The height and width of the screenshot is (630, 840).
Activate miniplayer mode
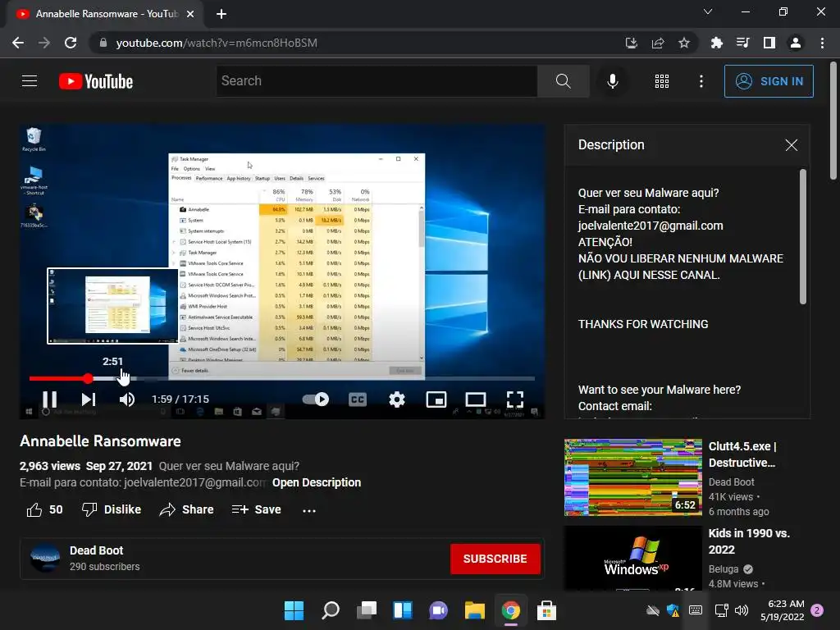pos(436,399)
